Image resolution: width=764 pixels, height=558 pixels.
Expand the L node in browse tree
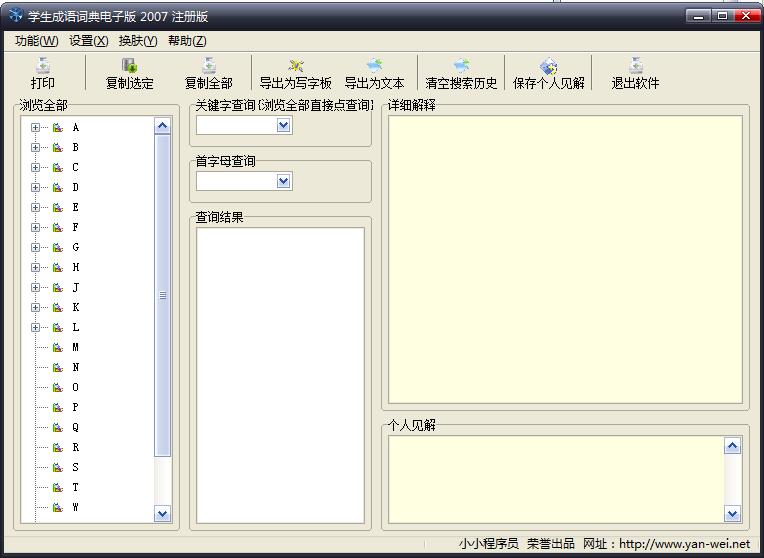click(x=35, y=328)
